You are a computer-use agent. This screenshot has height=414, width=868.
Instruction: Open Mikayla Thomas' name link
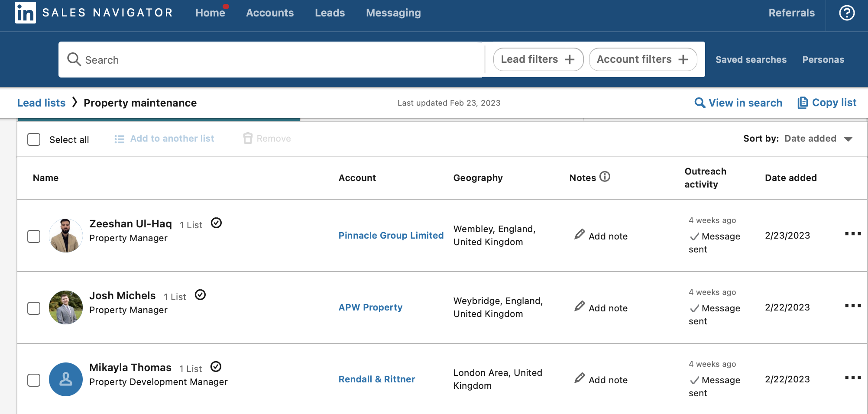coord(130,367)
